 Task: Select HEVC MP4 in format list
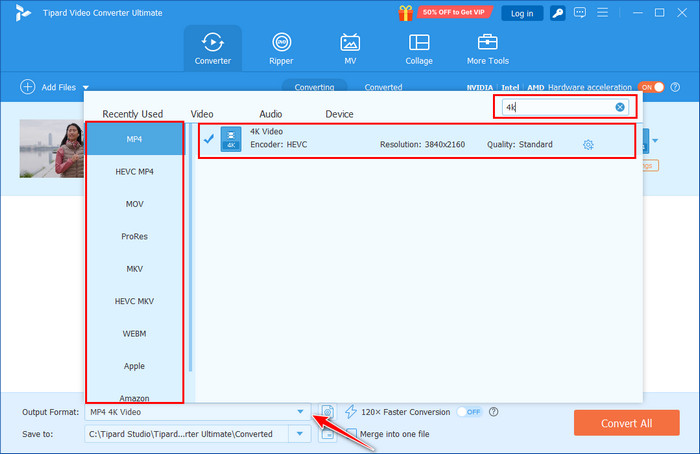[x=135, y=171]
